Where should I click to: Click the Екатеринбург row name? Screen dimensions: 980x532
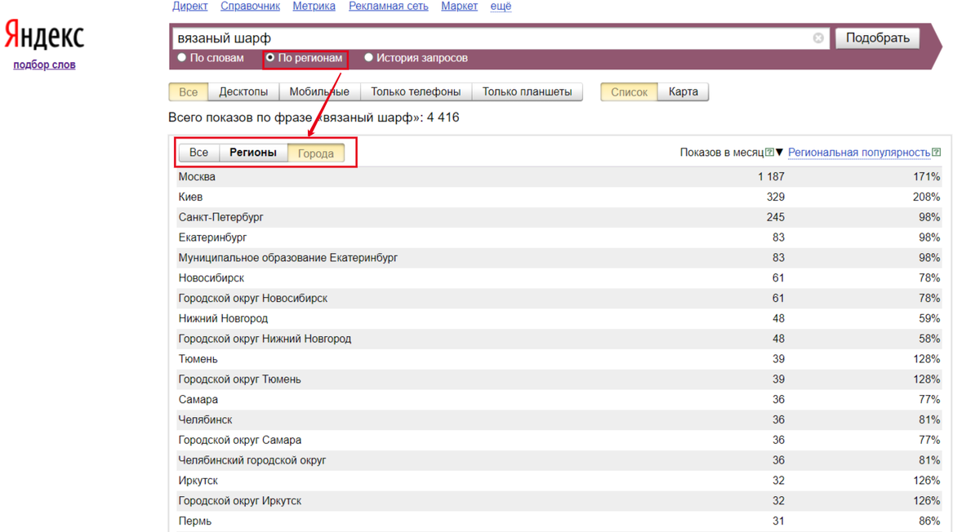point(212,237)
